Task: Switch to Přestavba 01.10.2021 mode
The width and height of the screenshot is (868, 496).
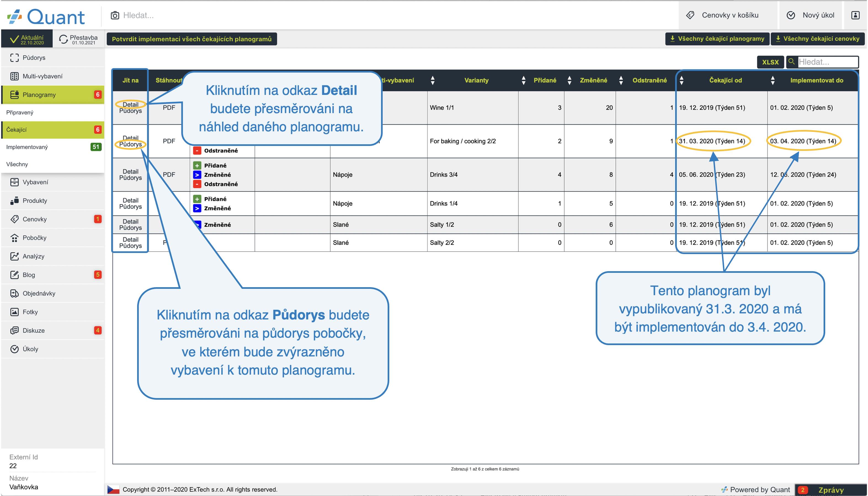Action: 79,39
